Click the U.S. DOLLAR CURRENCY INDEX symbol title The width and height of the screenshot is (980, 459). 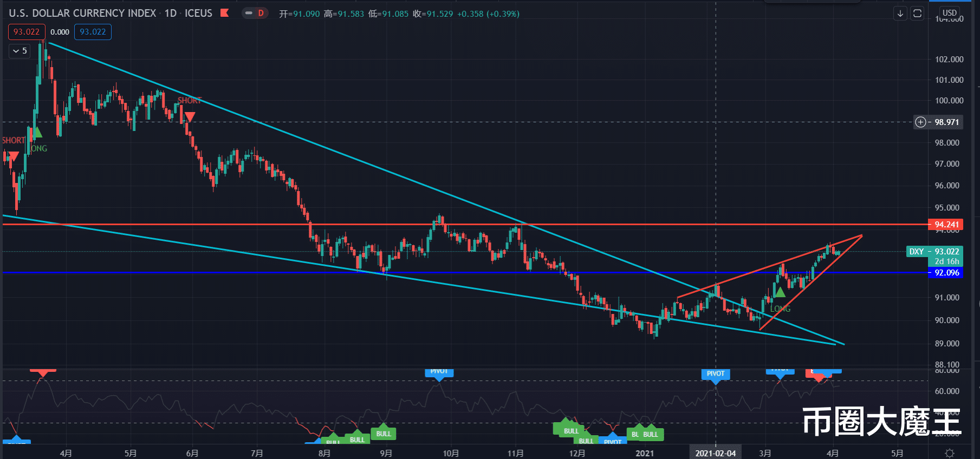82,13
